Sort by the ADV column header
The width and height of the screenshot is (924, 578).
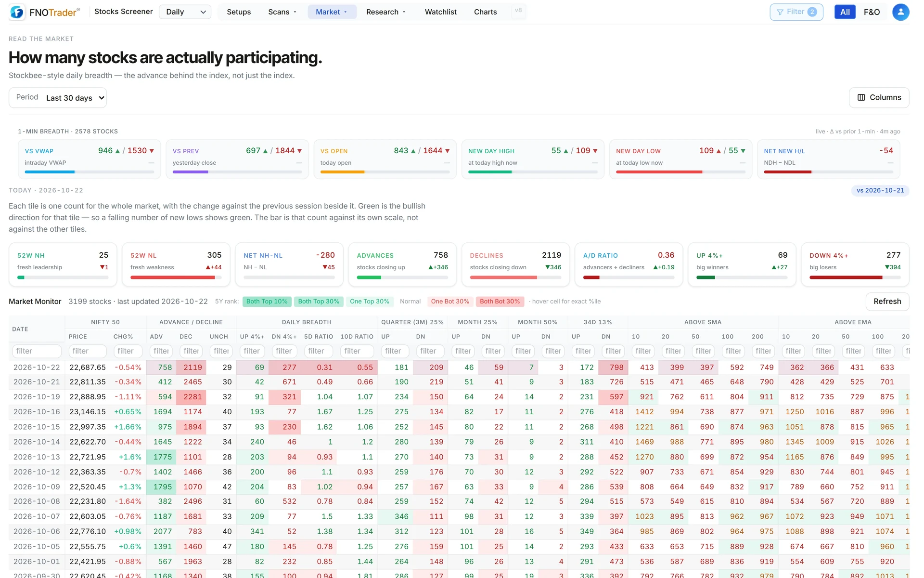[x=156, y=337]
